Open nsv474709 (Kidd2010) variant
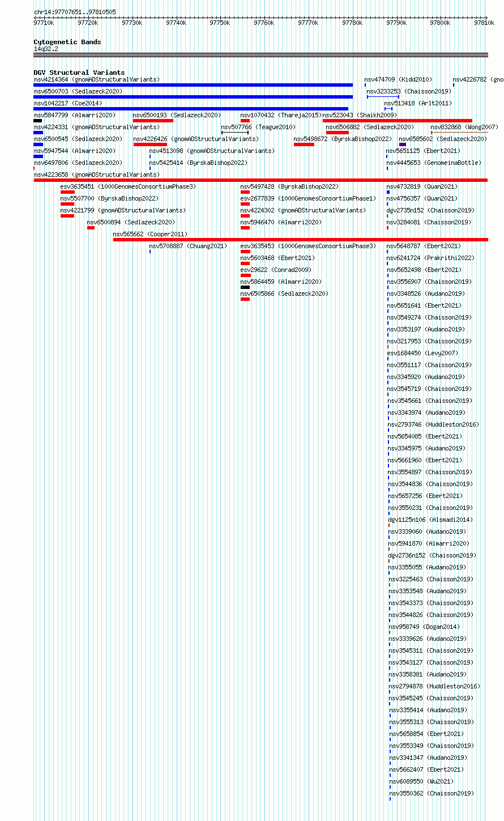Viewport: 504px width, 821px height. (x=398, y=80)
